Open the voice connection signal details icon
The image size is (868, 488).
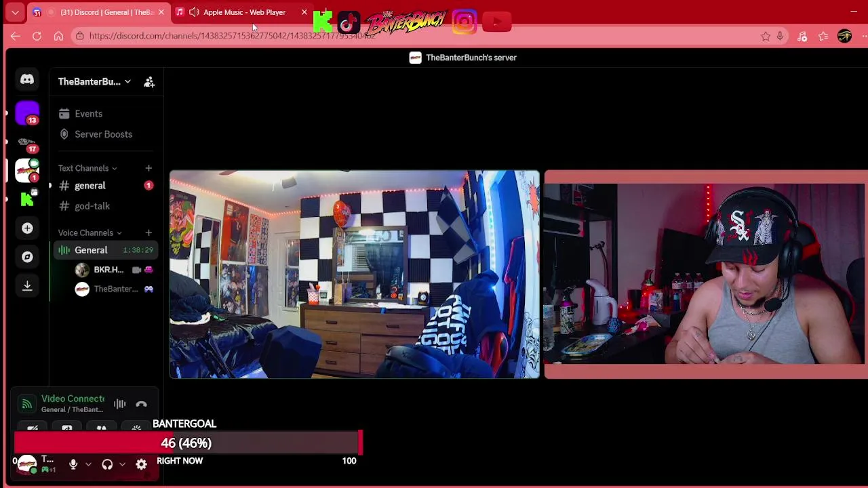26,404
